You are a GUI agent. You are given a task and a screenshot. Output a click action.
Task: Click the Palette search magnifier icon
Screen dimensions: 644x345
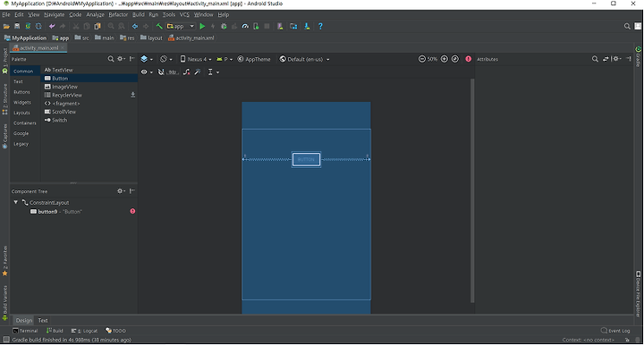[111, 59]
